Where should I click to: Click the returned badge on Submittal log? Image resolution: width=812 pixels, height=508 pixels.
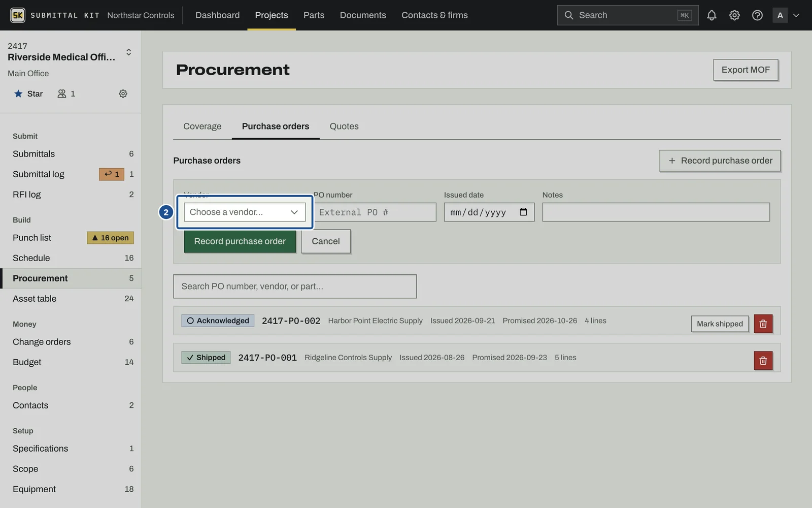[x=112, y=174]
